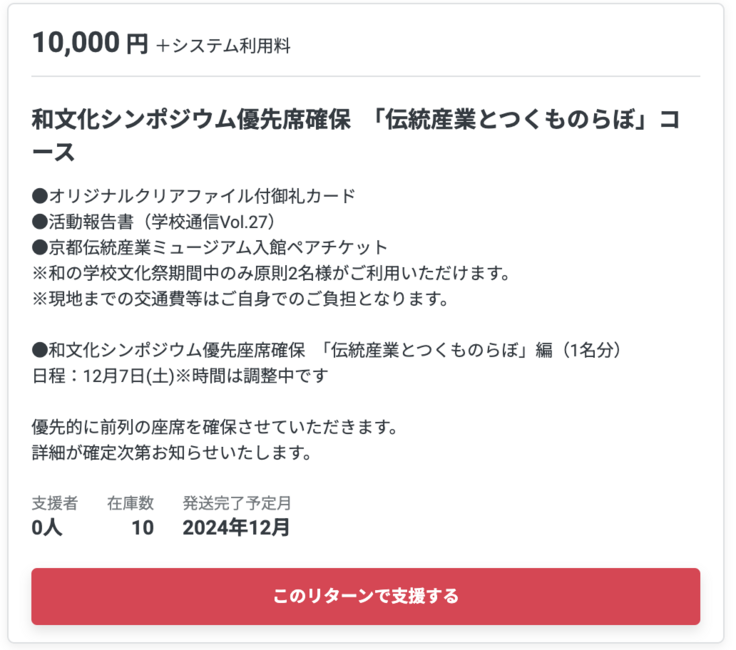Click the 活動報告書（学校通信Vol.27）line
The width and height of the screenshot is (736, 650).
coord(153,220)
